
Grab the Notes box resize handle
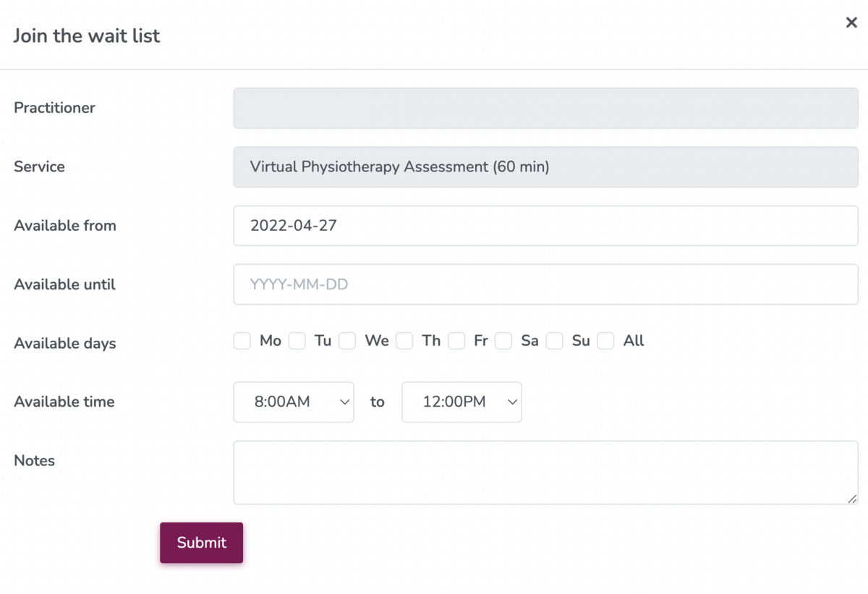point(853,498)
